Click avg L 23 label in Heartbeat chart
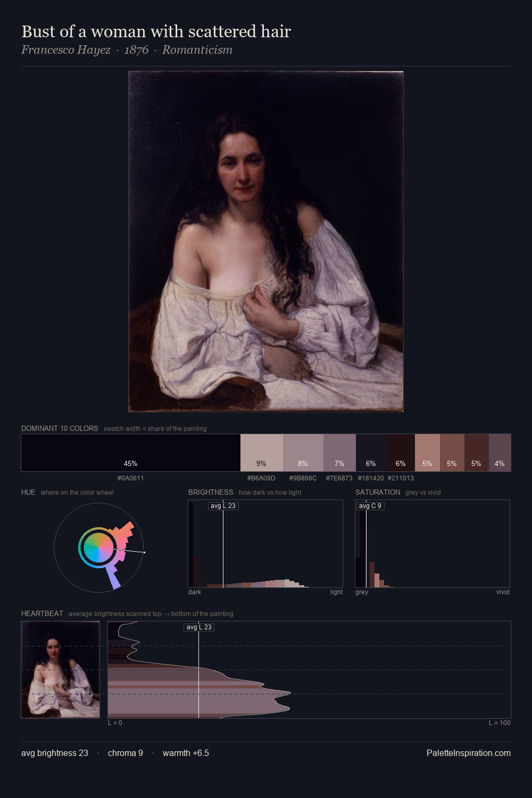The image size is (532, 798). tap(199, 627)
